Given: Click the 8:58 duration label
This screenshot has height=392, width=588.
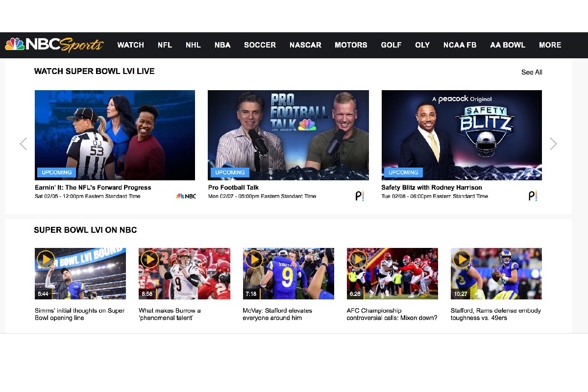Looking at the screenshot, I should (147, 294).
